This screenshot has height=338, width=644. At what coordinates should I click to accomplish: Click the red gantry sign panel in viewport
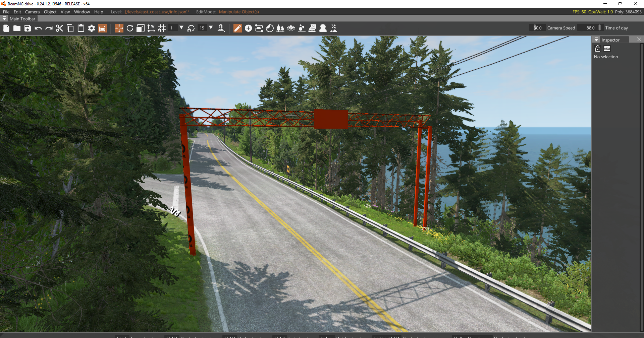point(331,119)
